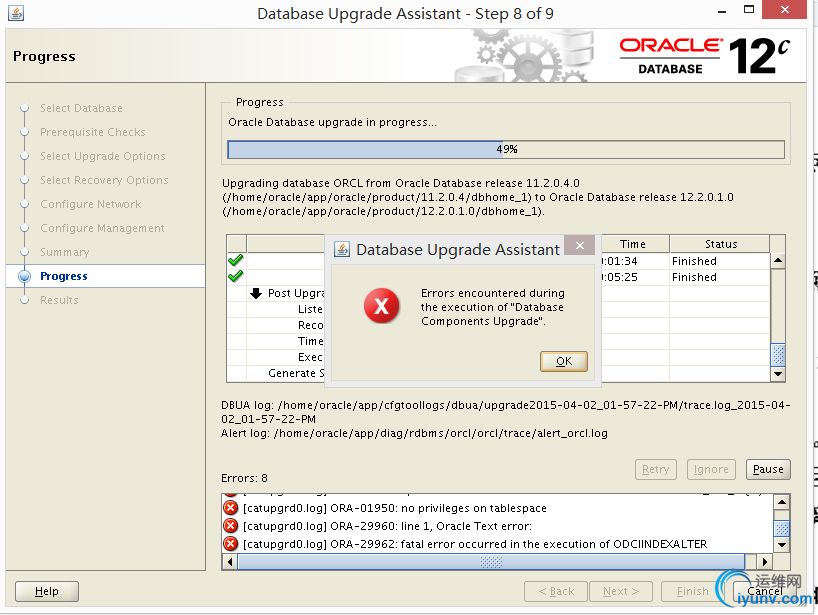818x615 pixels.
Task: Click first green checkmark in steps table
Action: tap(236, 260)
